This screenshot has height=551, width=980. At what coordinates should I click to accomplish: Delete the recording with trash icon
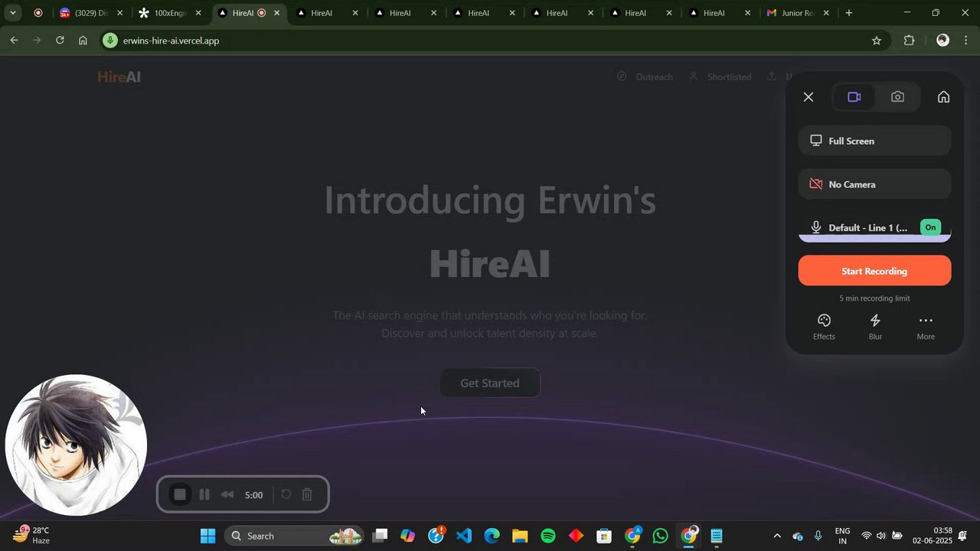tap(307, 494)
